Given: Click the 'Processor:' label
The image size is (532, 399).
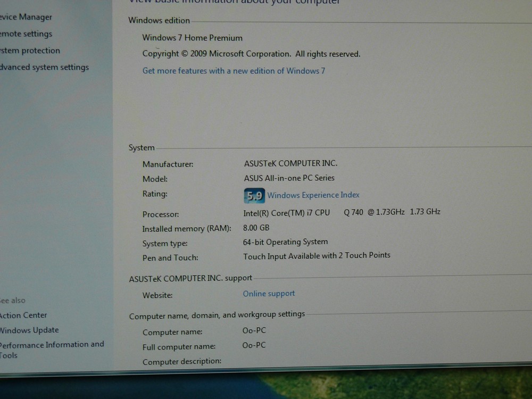Looking at the screenshot, I should coord(161,214).
